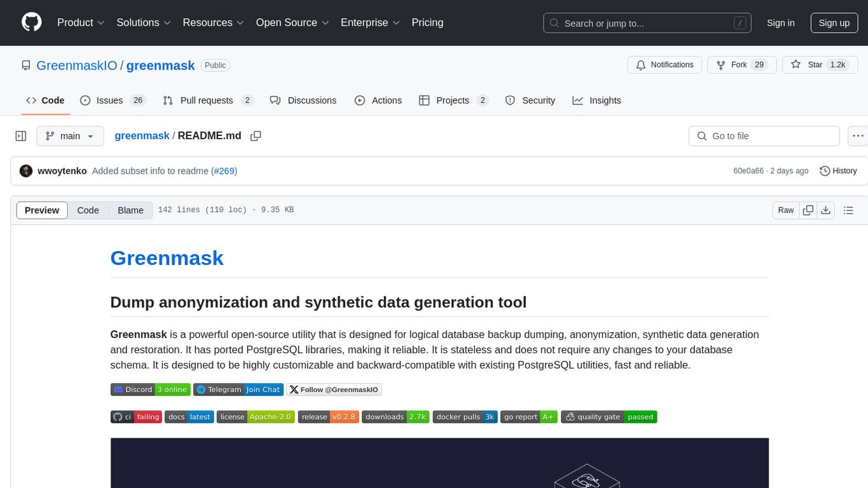Viewport: 868px width, 488px height.
Task: Open the Resources dropdown
Action: (x=213, y=22)
